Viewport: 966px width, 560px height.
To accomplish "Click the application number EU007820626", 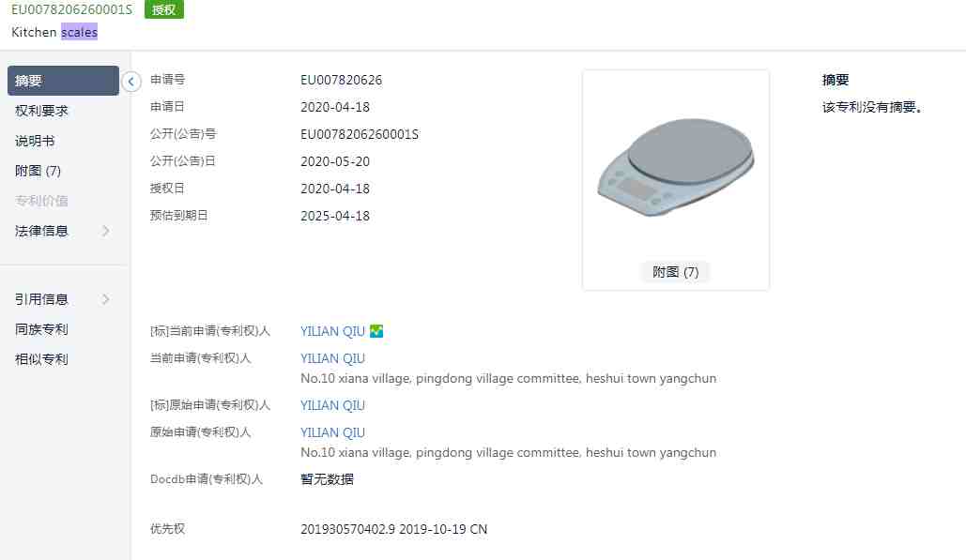I will click(342, 80).
